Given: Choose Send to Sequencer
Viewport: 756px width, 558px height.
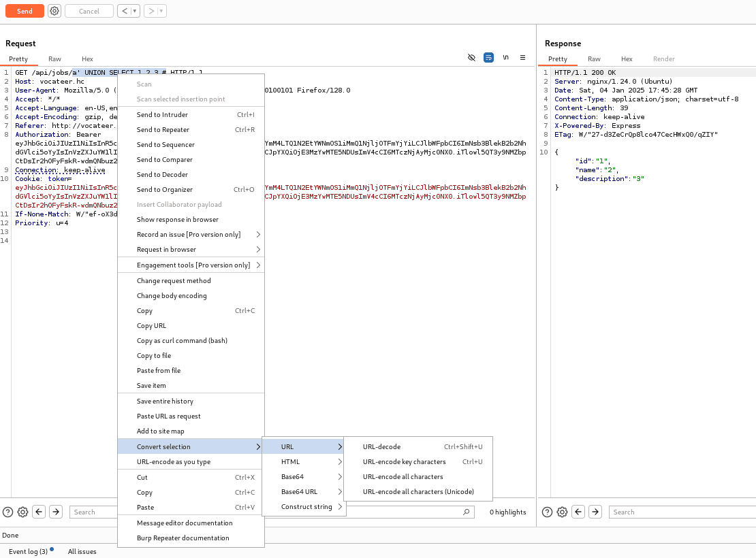Looking at the screenshot, I should (x=191, y=144).
